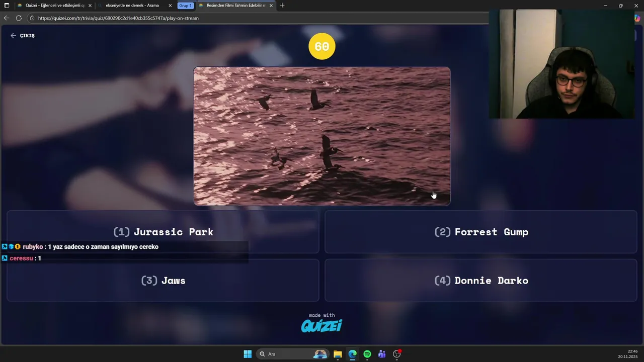Close the ekseriyetle ne demek tab
The width and height of the screenshot is (644, 362).
[170, 6]
